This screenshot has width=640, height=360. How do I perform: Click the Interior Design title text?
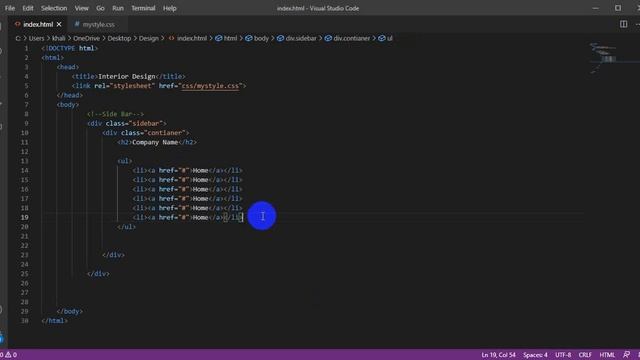(x=127, y=76)
